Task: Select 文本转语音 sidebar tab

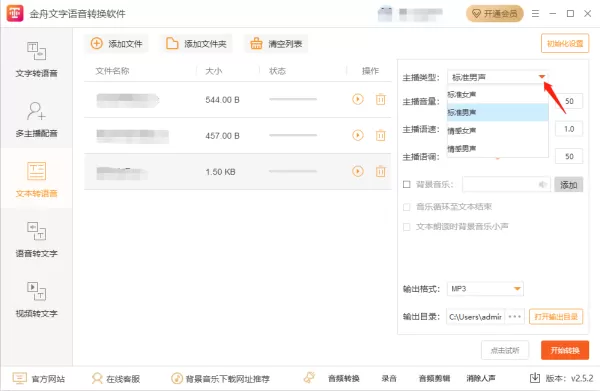Action: click(36, 179)
